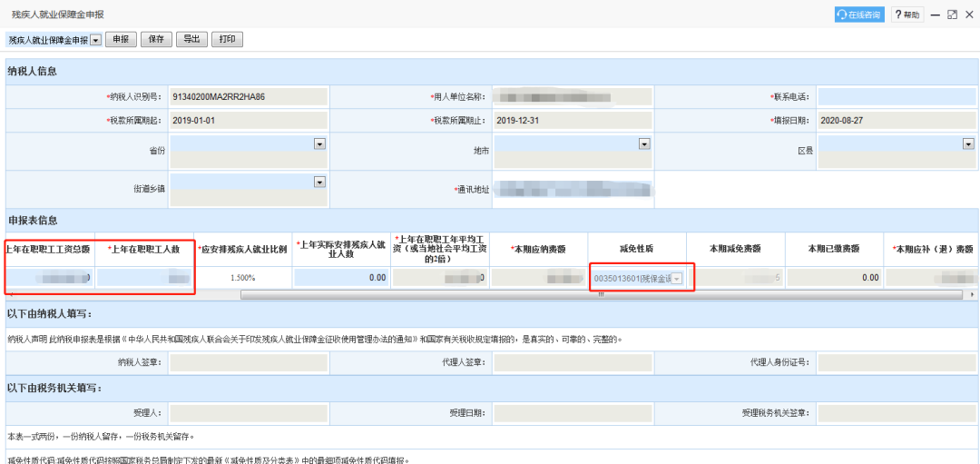Click the 税款所属期起 start date field
This screenshot has height=464, width=980.
[x=248, y=121]
